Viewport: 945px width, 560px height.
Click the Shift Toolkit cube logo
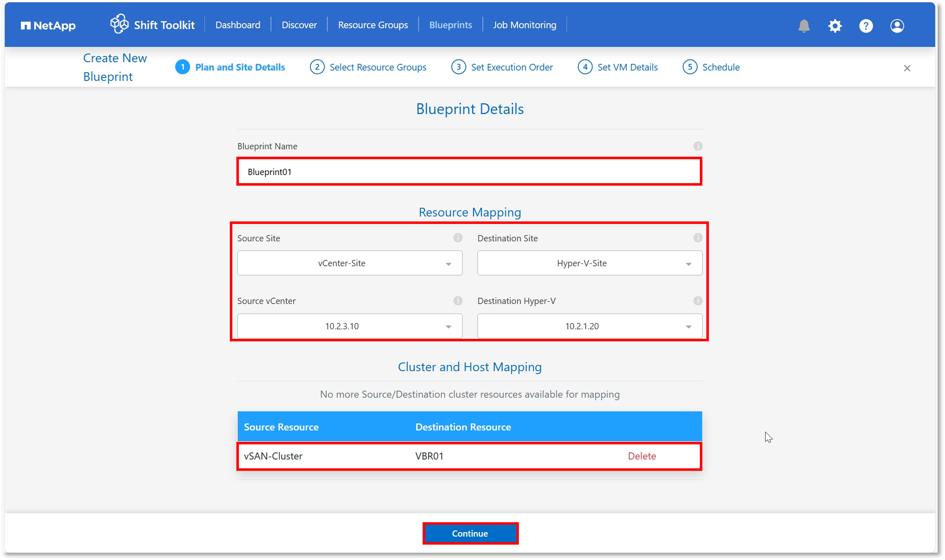point(119,24)
